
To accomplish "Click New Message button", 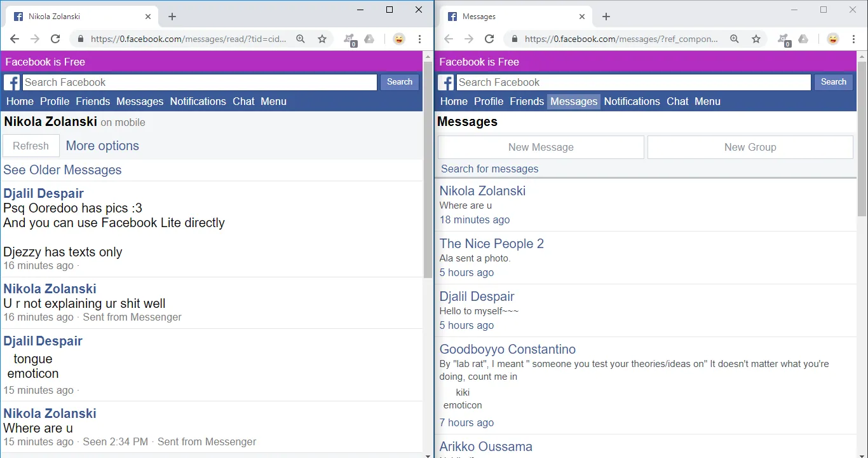I will pos(541,147).
